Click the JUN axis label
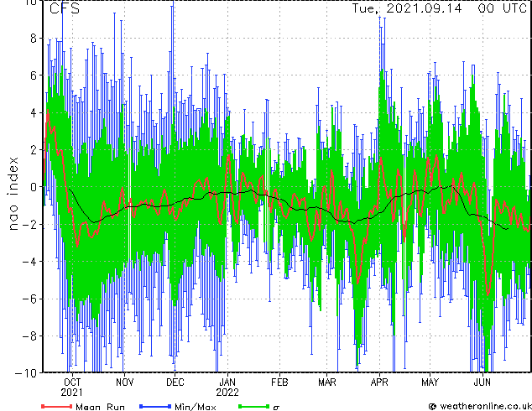This screenshot has height=411, width=532. pyautogui.click(x=482, y=382)
